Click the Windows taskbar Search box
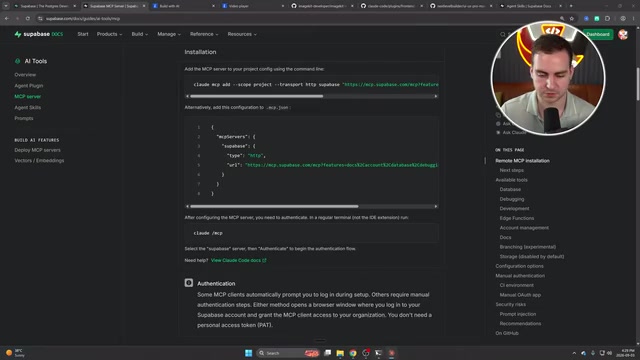The height and width of the screenshot is (360, 640). [288, 353]
